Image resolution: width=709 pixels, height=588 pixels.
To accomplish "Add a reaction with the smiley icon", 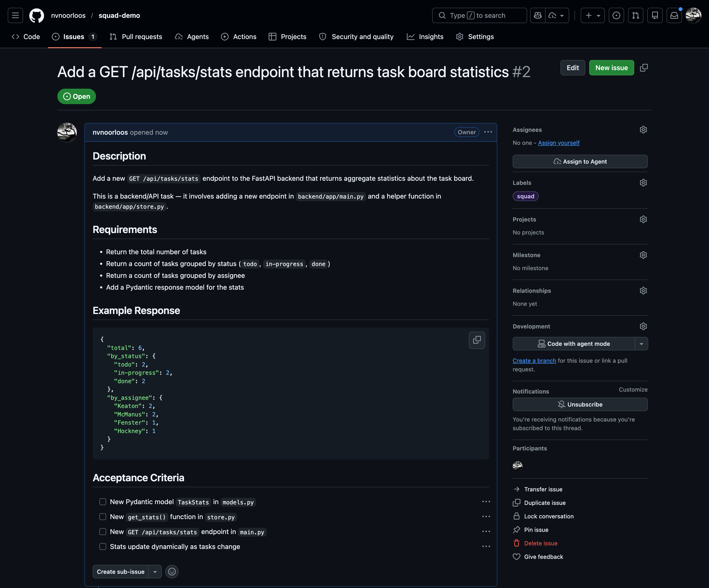I will click(x=172, y=571).
